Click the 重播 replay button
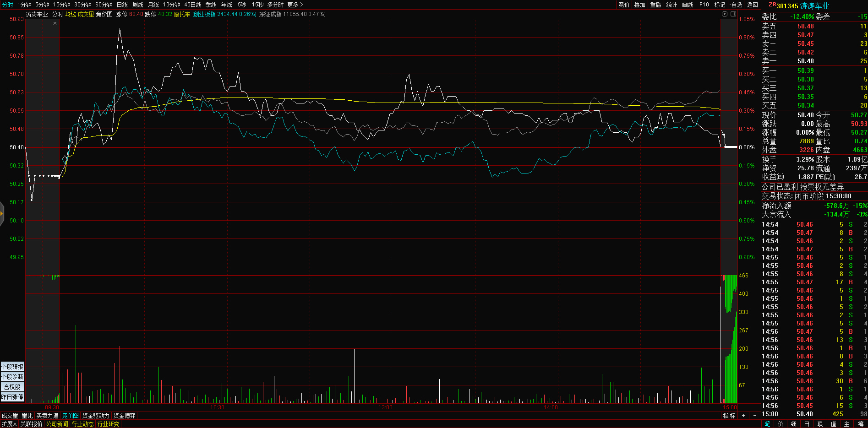Viewport: 868px width, 428px height. point(655,5)
